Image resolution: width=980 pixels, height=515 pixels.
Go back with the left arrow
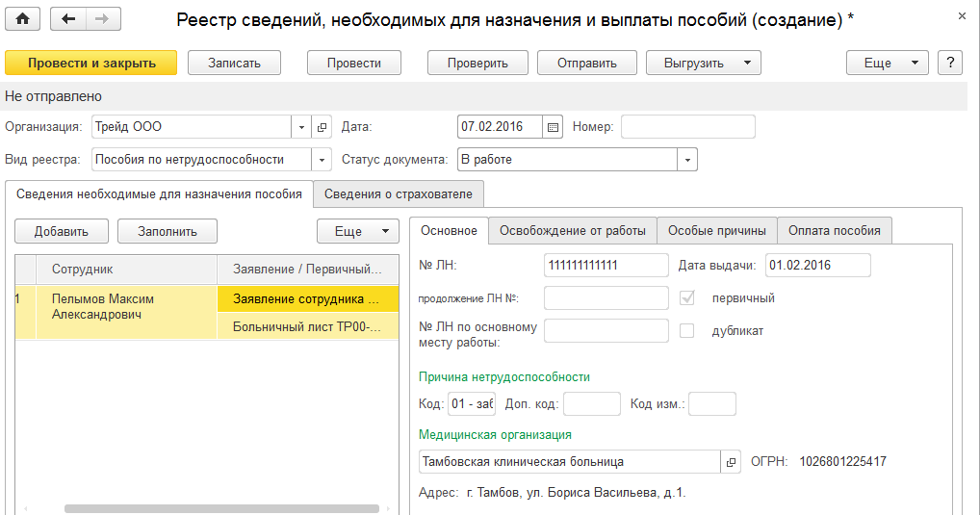pyautogui.click(x=67, y=19)
